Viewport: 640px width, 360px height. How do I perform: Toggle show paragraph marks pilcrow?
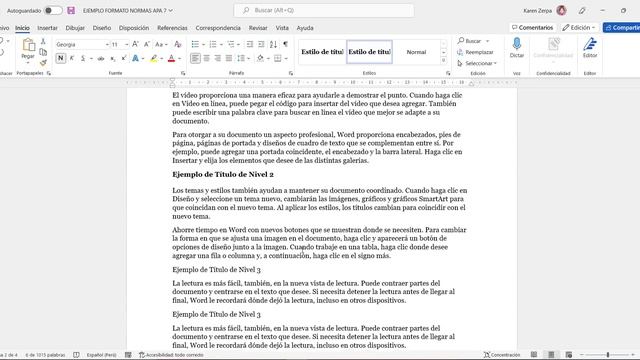285,44
